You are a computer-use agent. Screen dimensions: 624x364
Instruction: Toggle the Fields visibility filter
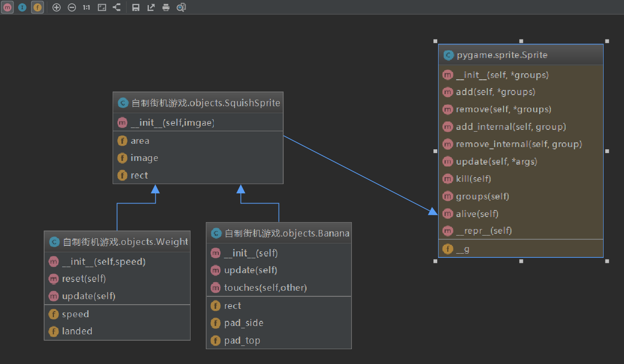coord(38,7)
